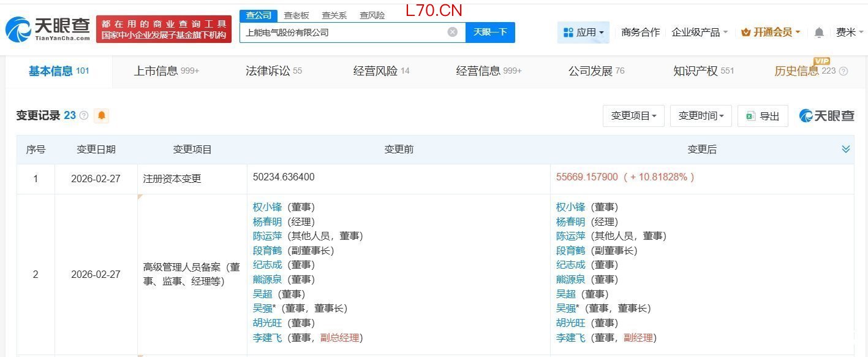Open 李建飞 link in 变更前 column
This screenshot has height=357, width=868.
click(267, 337)
